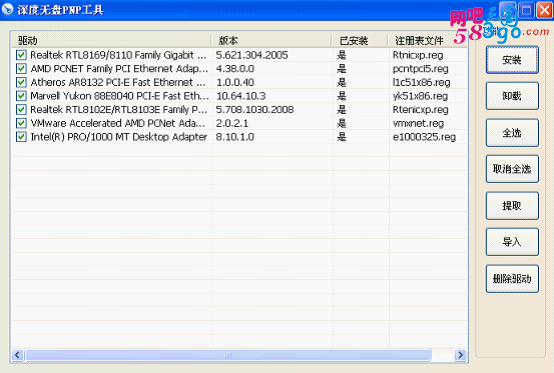The image size is (554, 373).
Task: Click version 5.708.1030.2008
Action: pos(255,109)
